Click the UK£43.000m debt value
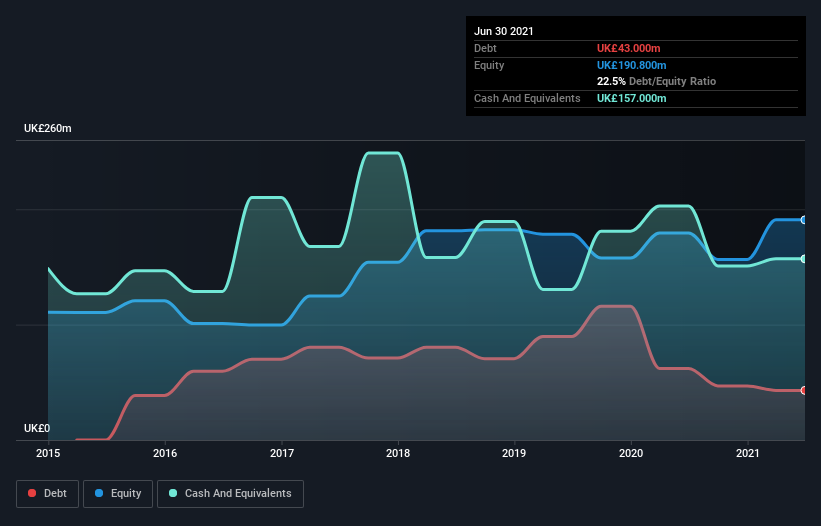The image size is (821, 526). click(628, 48)
